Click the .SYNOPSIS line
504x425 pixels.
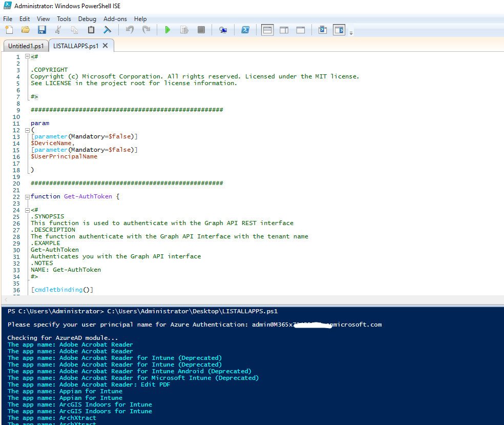point(48,216)
